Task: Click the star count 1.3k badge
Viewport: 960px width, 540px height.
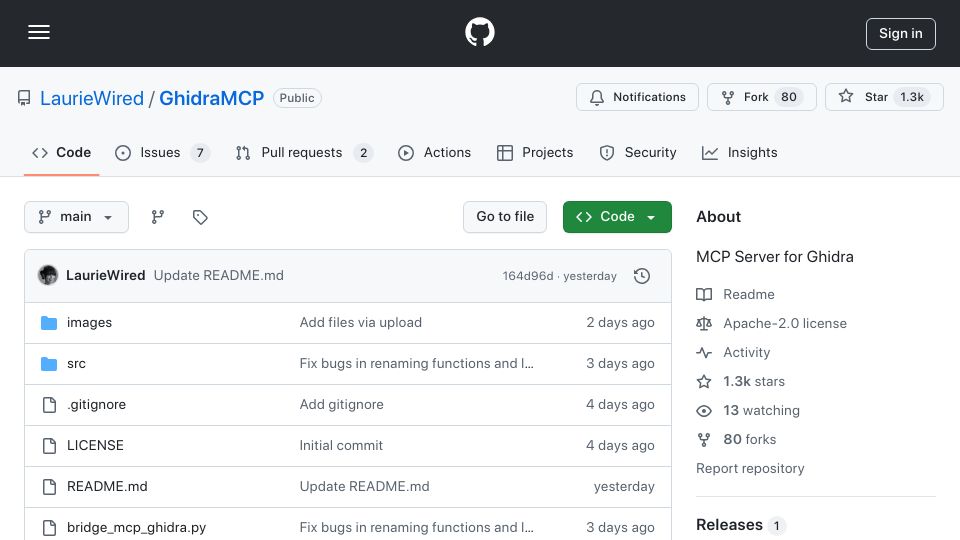Action: point(912,97)
